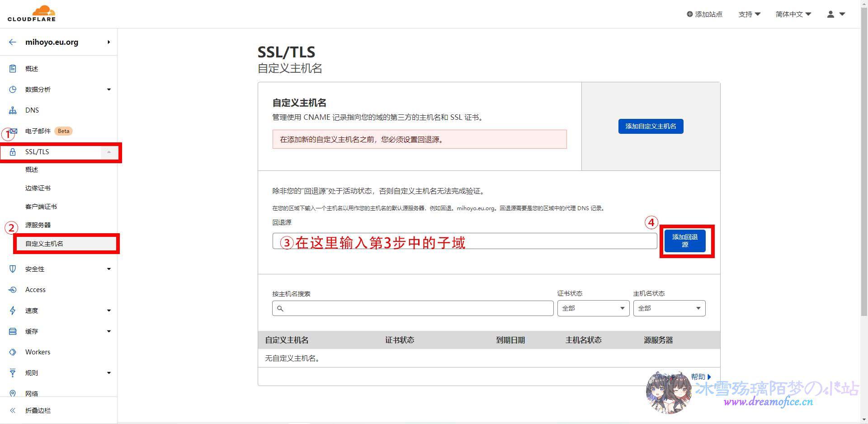Select 边缘证书 in the SSL/TLS menu
Image resolution: width=868 pixels, height=424 pixels.
point(38,188)
